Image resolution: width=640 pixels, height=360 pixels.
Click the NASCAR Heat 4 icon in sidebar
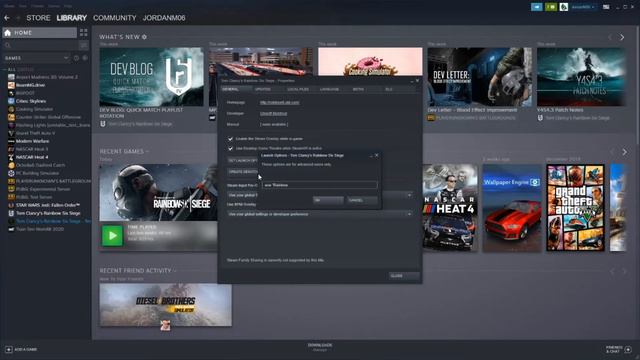click(11, 157)
